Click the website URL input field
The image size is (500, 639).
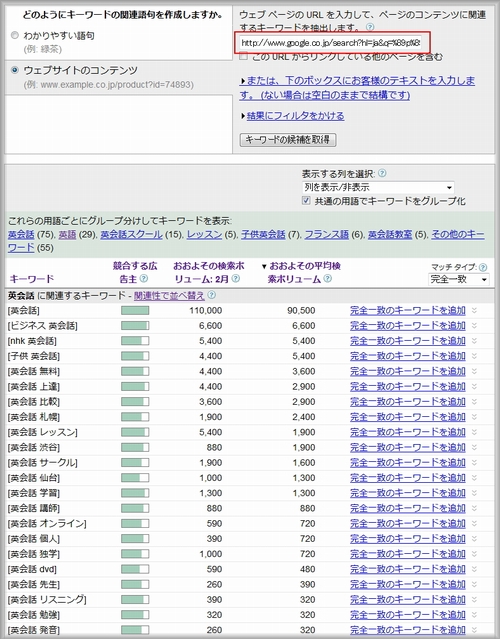(331, 43)
